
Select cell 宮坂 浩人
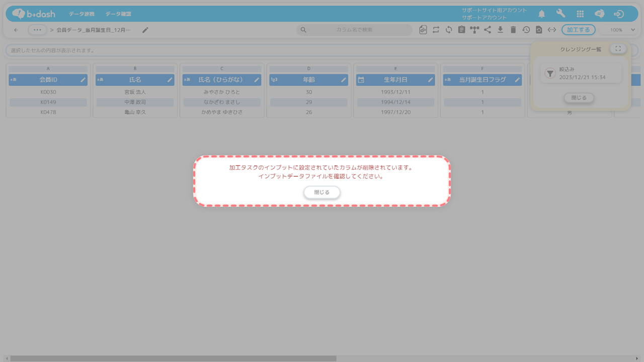(x=135, y=93)
